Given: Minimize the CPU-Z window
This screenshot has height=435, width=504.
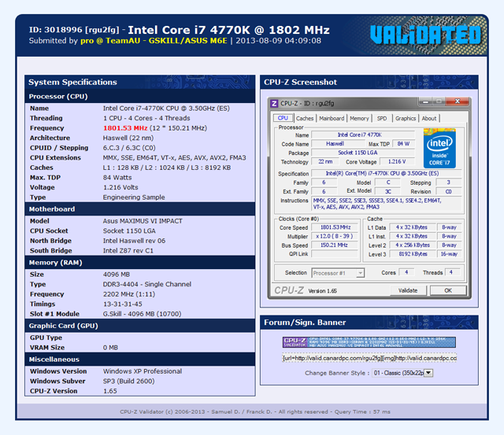Looking at the screenshot, I should 425,101.
